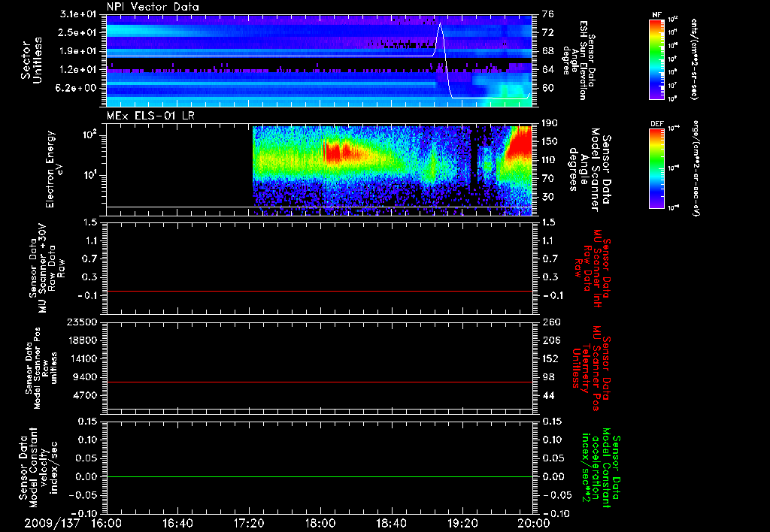Select the "Sector Unitless" axis title

click(32, 60)
